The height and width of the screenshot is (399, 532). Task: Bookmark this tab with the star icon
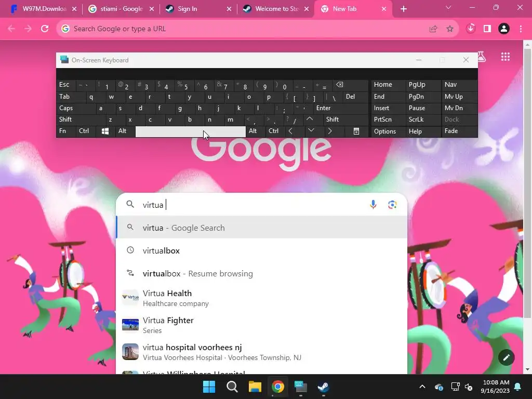click(450, 29)
